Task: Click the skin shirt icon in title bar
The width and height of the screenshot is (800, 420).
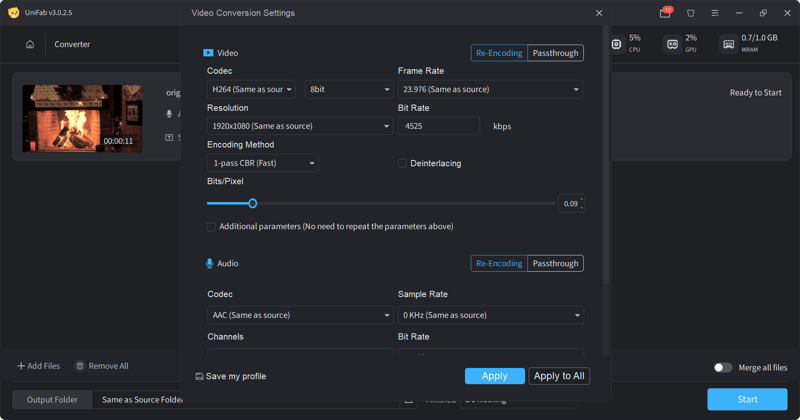Action: [690, 13]
